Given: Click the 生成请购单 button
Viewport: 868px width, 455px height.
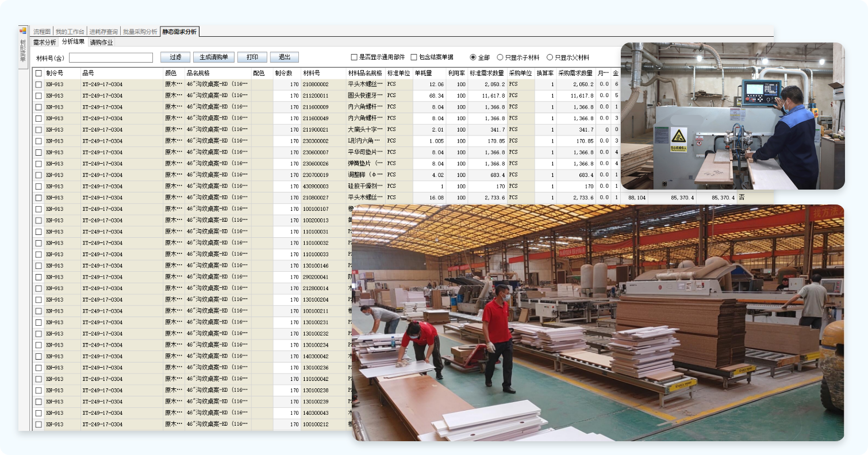Looking at the screenshot, I should pos(214,57).
